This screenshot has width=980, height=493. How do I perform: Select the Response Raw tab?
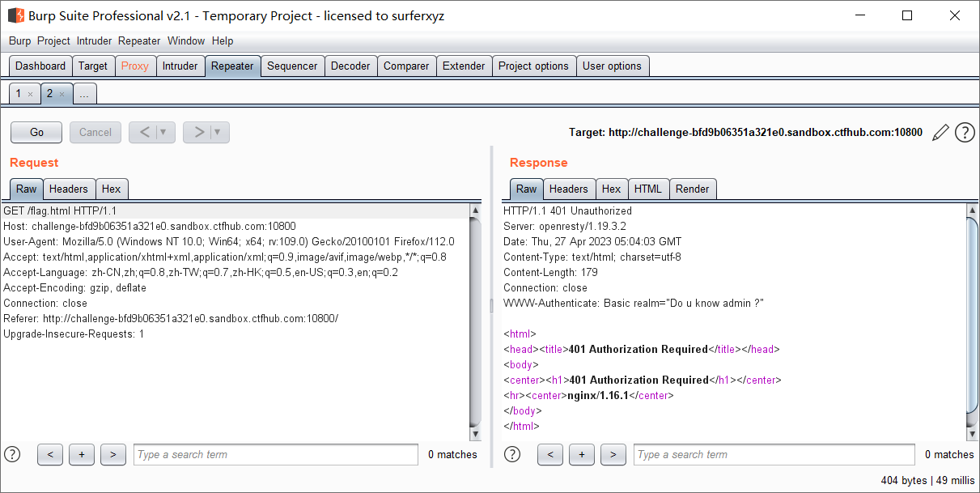coord(527,189)
